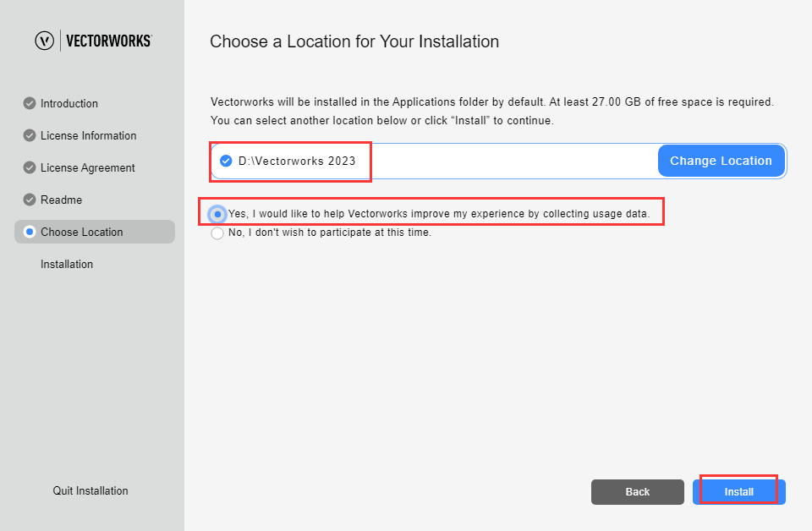812x531 pixels.
Task: Click the Install button
Action: (x=739, y=491)
